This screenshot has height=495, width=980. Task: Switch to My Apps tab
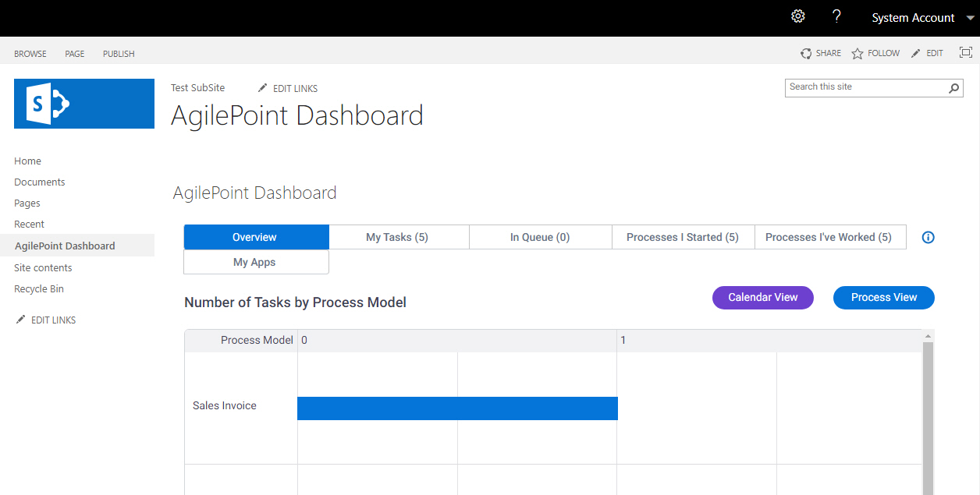click(256, 262)
